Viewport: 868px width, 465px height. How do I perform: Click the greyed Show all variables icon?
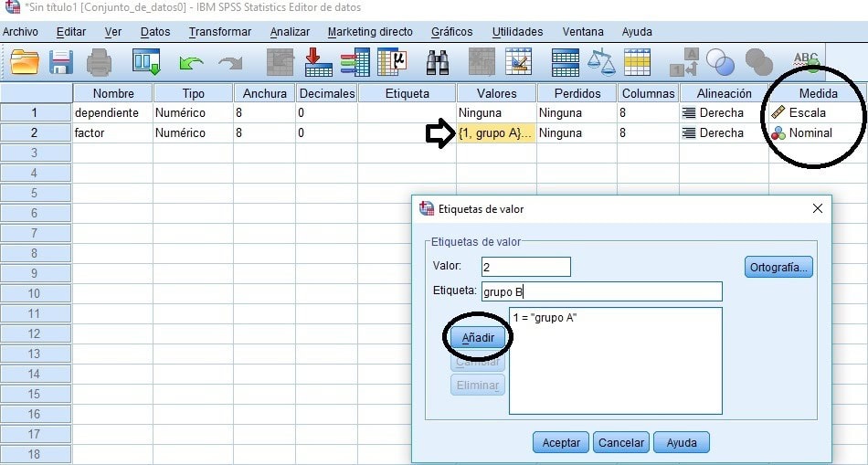point(759,62)
